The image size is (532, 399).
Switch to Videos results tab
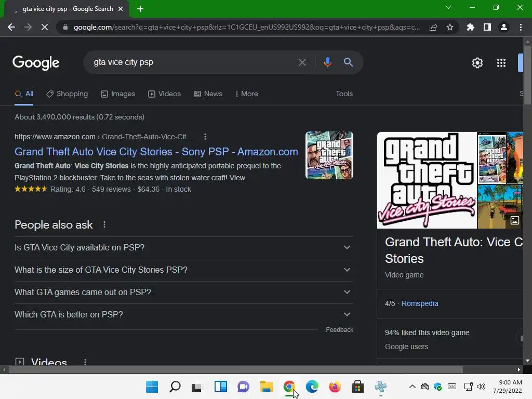click(x=165, y=94)
